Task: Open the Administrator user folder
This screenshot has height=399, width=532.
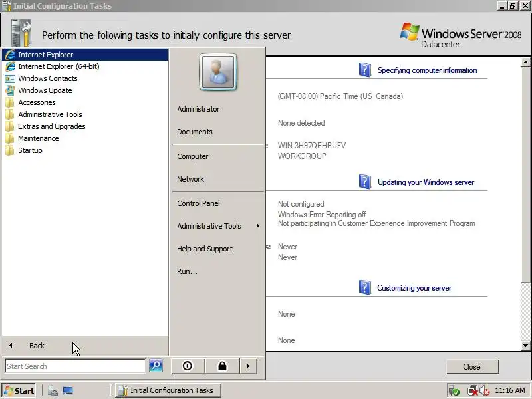Action: [x=198, y=109]
